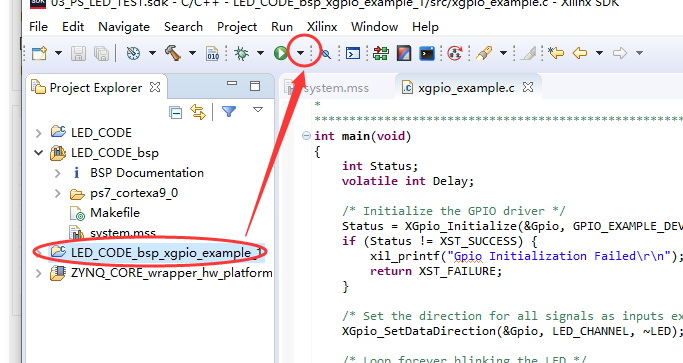Click the flashlight search icon
The image size is (683, 363).
pos(484,53)
